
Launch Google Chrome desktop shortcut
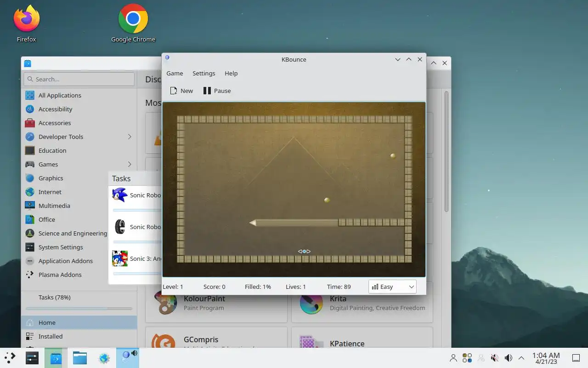click(133, 24)
